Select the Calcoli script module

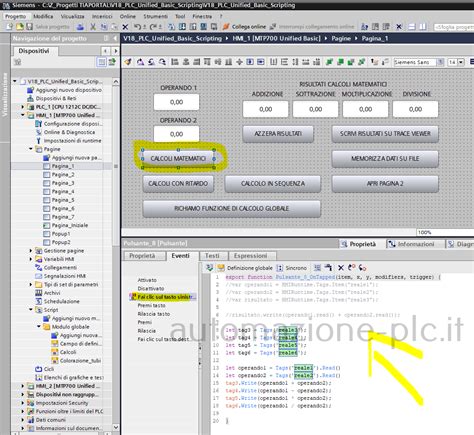(x=68, y=352)
